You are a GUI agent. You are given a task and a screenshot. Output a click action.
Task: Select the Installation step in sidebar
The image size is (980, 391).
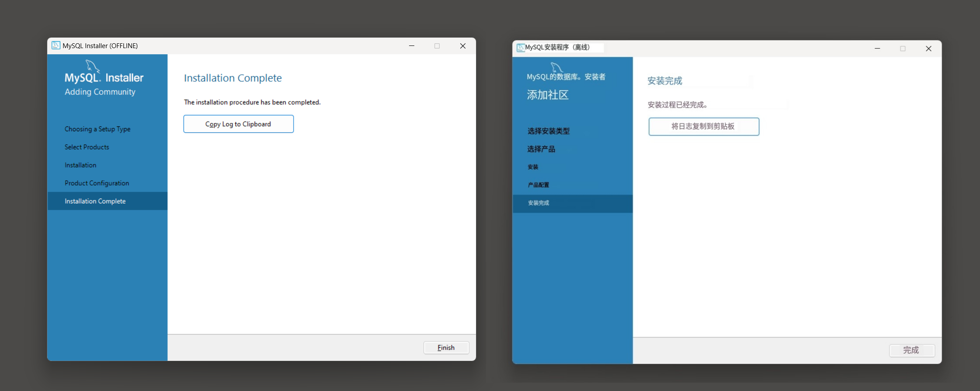[x=80, y=165]
